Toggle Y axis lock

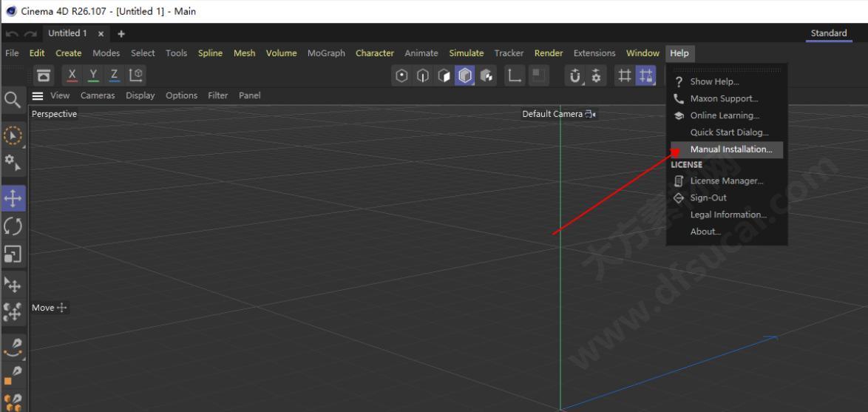(93, 75)
